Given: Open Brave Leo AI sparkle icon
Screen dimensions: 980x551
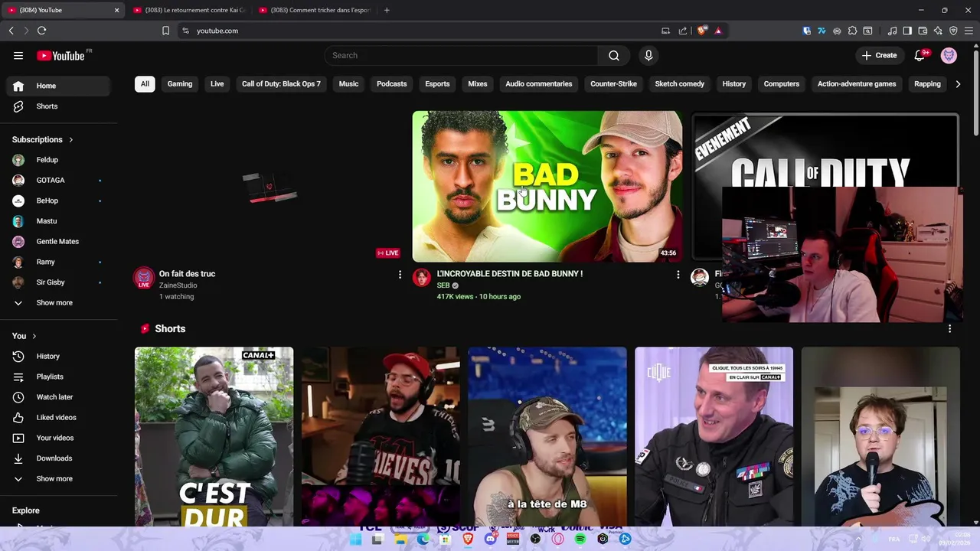Looking at the screenshot, I should pos(938,31).
